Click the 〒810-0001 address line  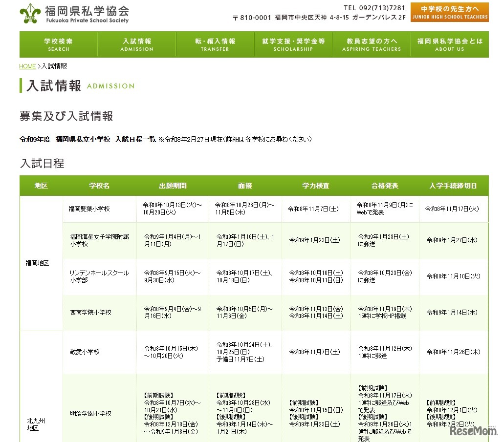click(x=319, y=18)
